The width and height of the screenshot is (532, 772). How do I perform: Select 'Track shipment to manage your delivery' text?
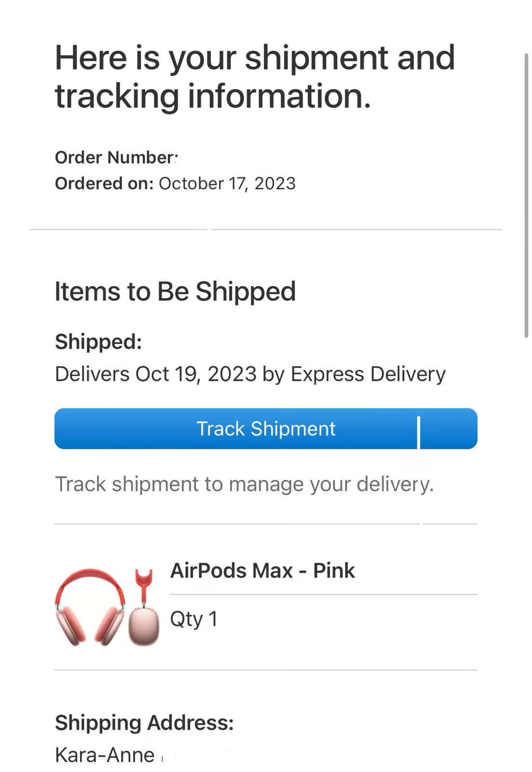(246, 483)
